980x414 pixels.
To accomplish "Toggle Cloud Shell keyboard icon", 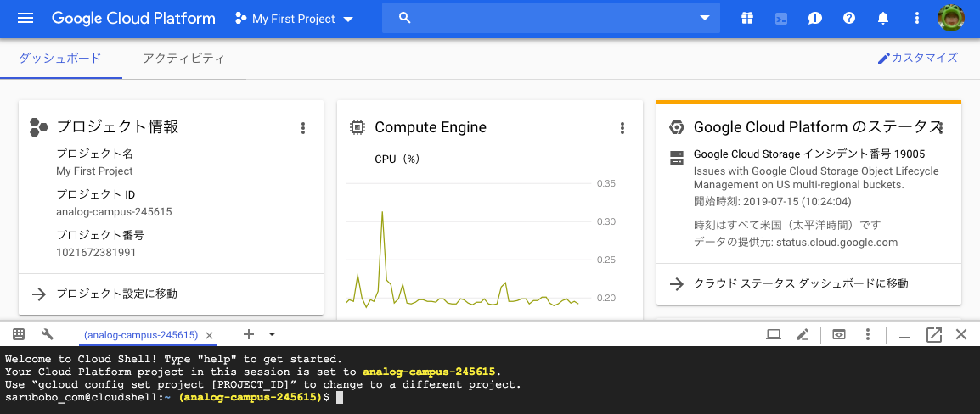I will click(19, 334).
